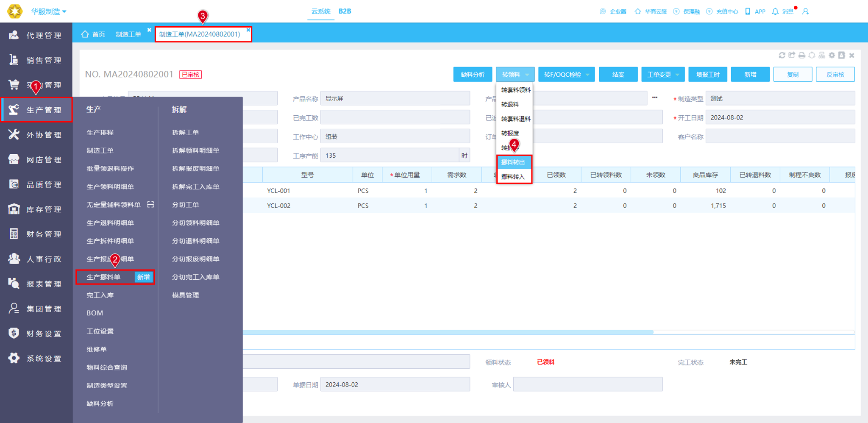Click the 填报工时 button

coord(708,75)
